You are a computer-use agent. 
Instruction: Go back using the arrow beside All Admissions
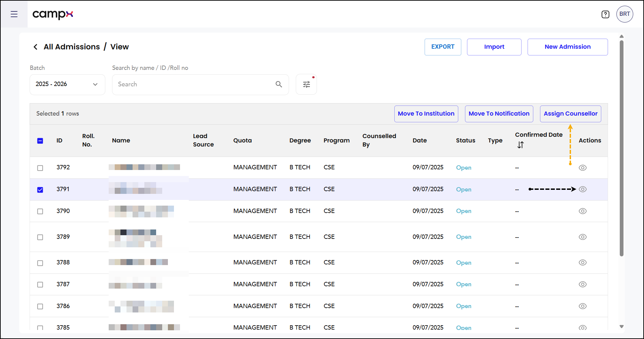tap(35, 47)
